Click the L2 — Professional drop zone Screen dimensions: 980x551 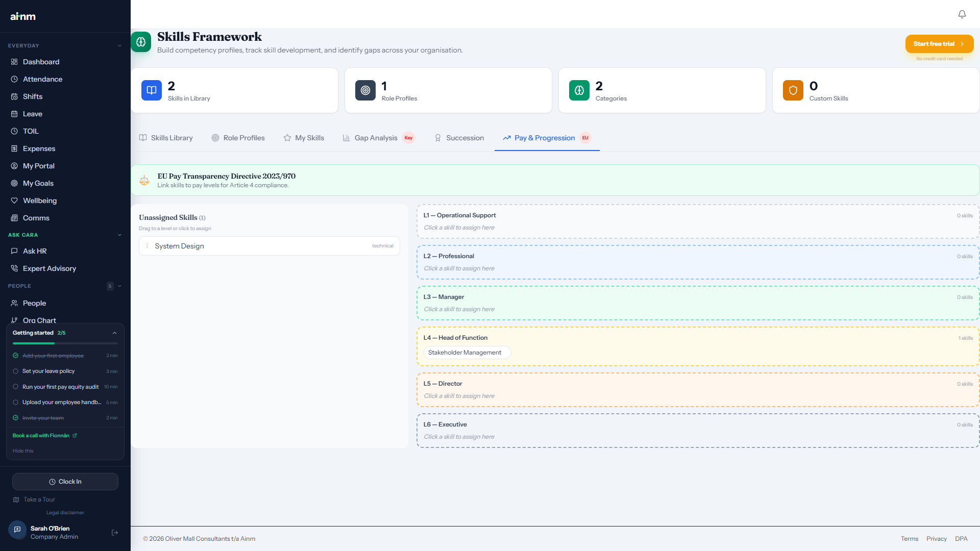(x=698, y=262)
